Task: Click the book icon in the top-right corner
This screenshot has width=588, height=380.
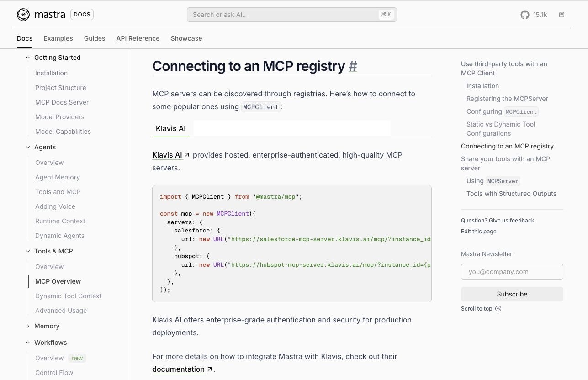Action: [x=562, y=14]
